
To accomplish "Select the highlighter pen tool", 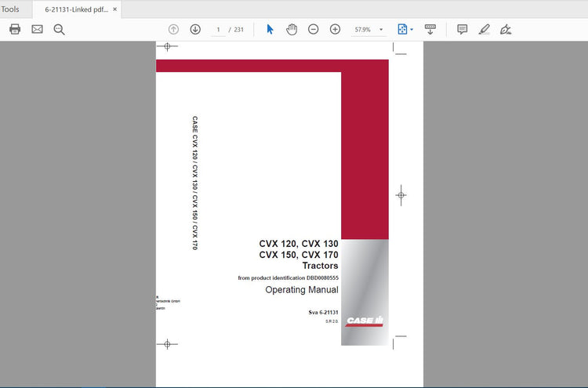I will point(485,29).
